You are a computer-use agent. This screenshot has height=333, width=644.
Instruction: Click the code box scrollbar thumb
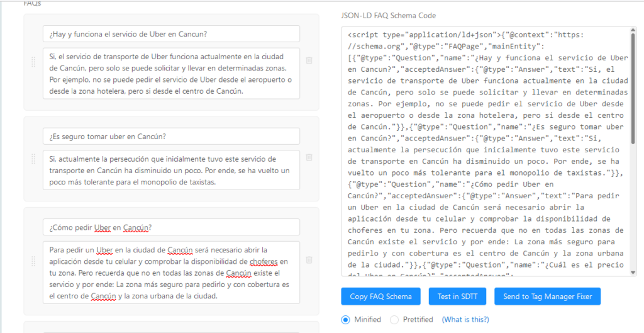tap(633, 88)
